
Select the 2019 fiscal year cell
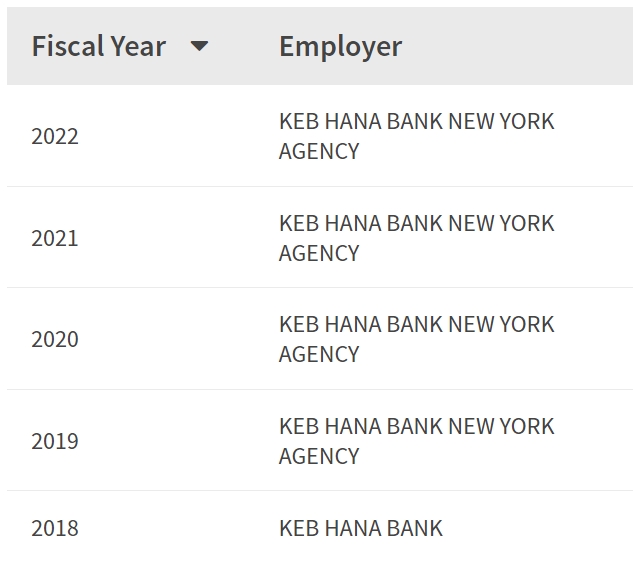coord(55,441)
